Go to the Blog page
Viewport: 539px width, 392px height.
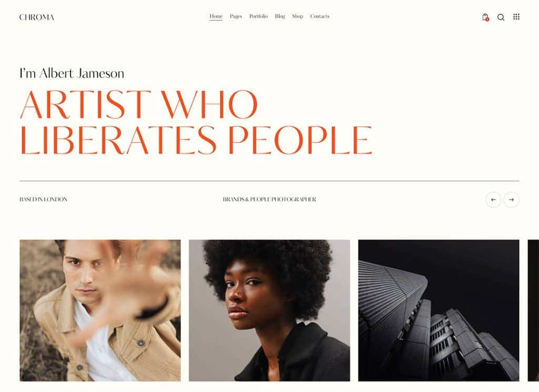point(280,16)
